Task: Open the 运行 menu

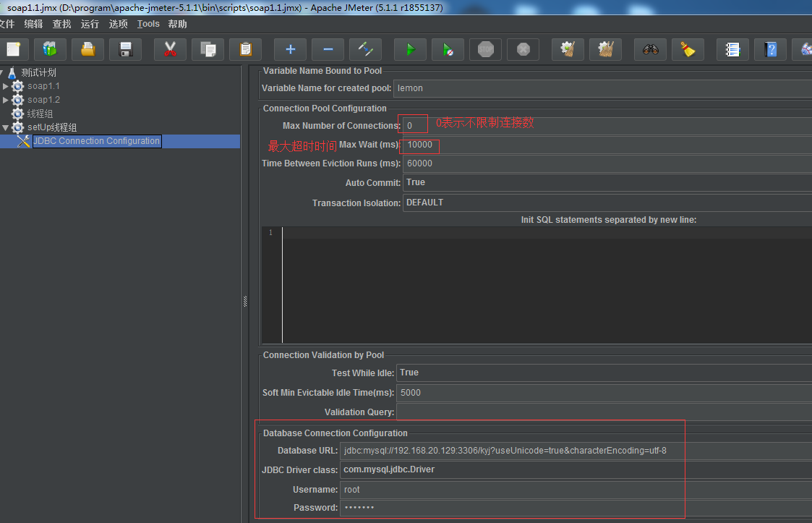Action: pos(90,24)
